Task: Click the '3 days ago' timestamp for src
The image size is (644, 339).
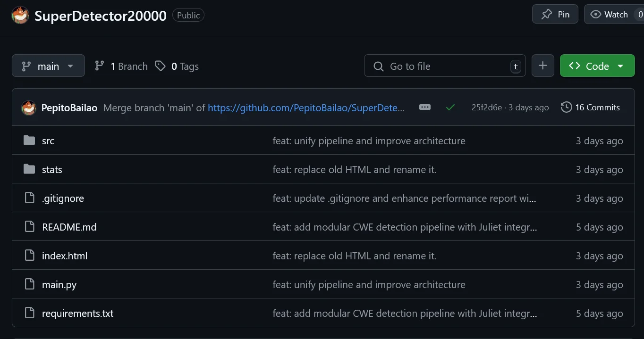Action: click(x=599, y=141)
